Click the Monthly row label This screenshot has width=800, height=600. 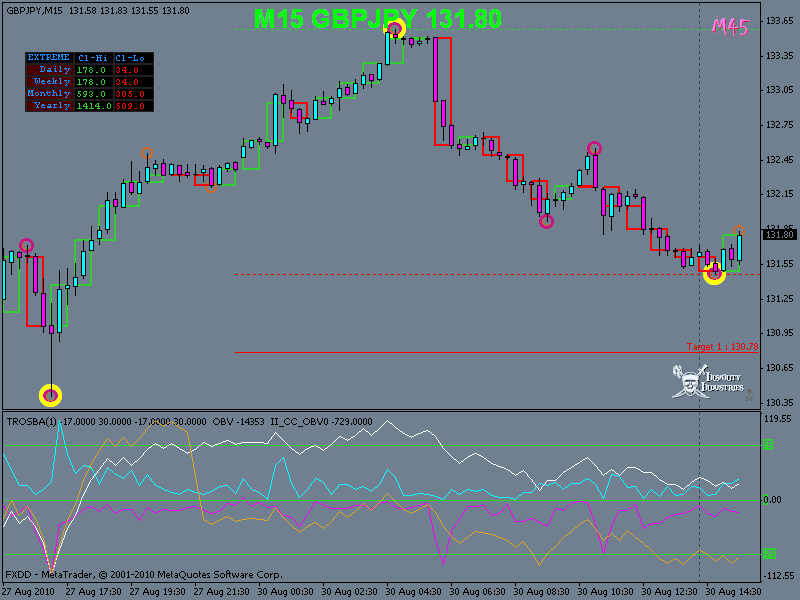coord(48,93)
